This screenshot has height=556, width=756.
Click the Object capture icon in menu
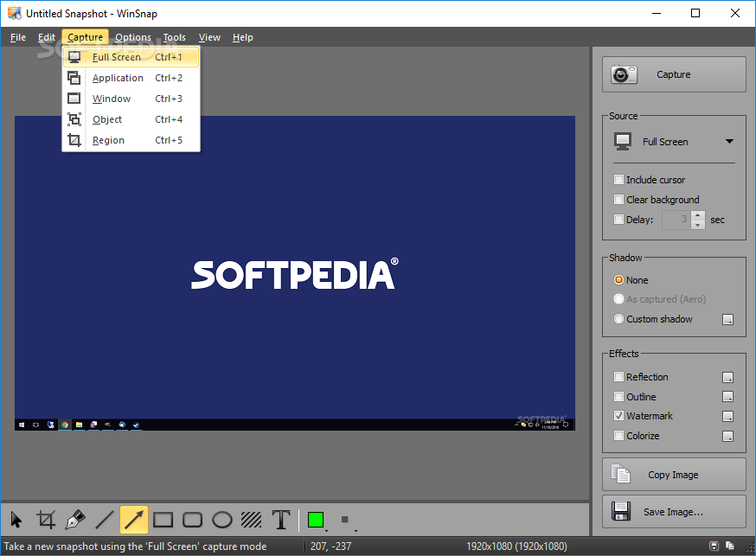click(x=74, y=119)
